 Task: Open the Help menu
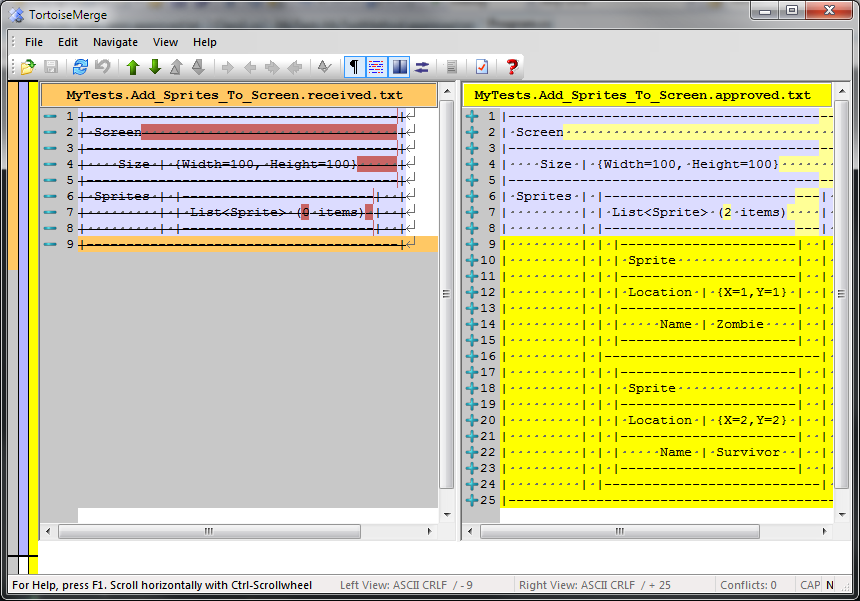tap(205, 42)
